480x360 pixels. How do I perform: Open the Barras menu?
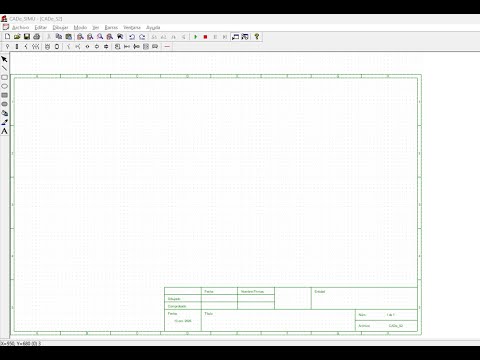coord(111,27)
